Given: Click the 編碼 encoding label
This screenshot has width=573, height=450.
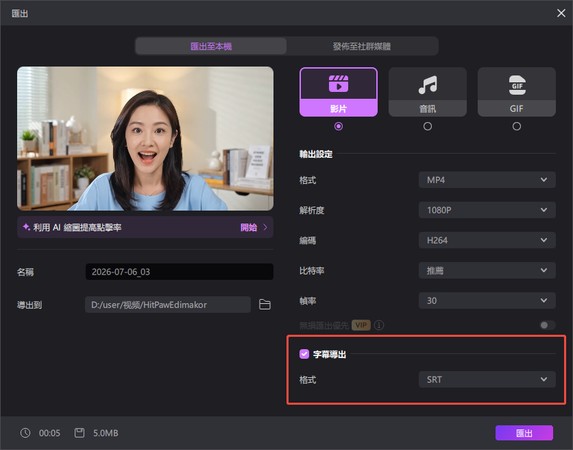Looking at the screenshot, I should (308, 240).
